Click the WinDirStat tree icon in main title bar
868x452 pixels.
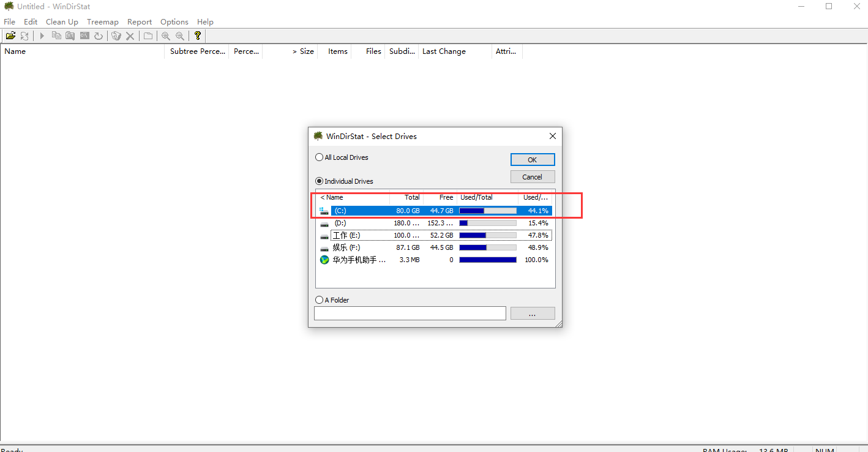tap(9, 6)
